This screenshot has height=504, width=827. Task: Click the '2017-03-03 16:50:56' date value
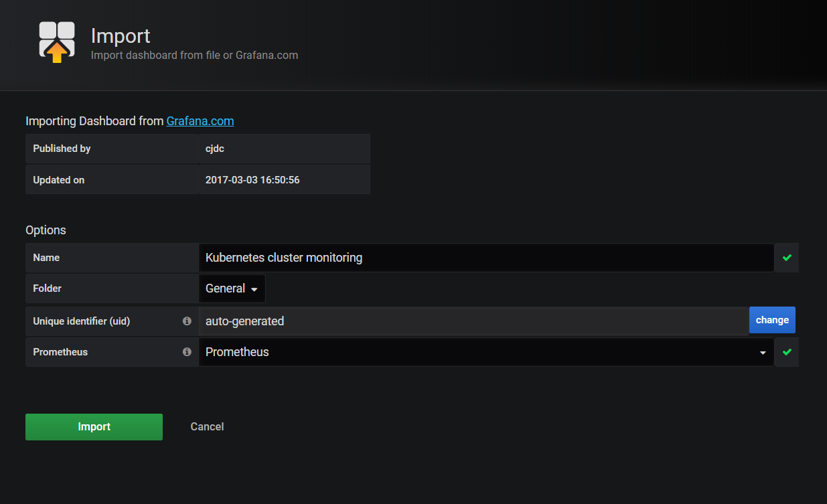[x=252, y=180]
